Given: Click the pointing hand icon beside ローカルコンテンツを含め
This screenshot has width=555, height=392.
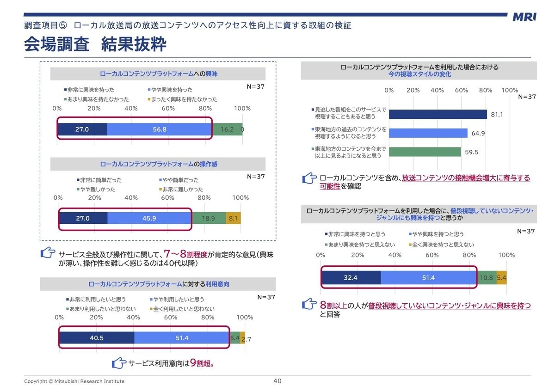Looking at the screenshot, I should [x=308, y=178].
